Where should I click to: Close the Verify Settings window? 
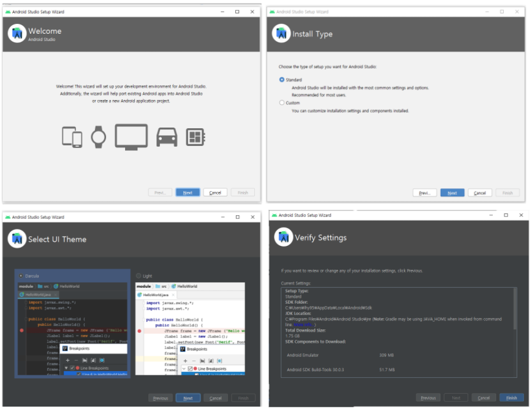[521, 215]
